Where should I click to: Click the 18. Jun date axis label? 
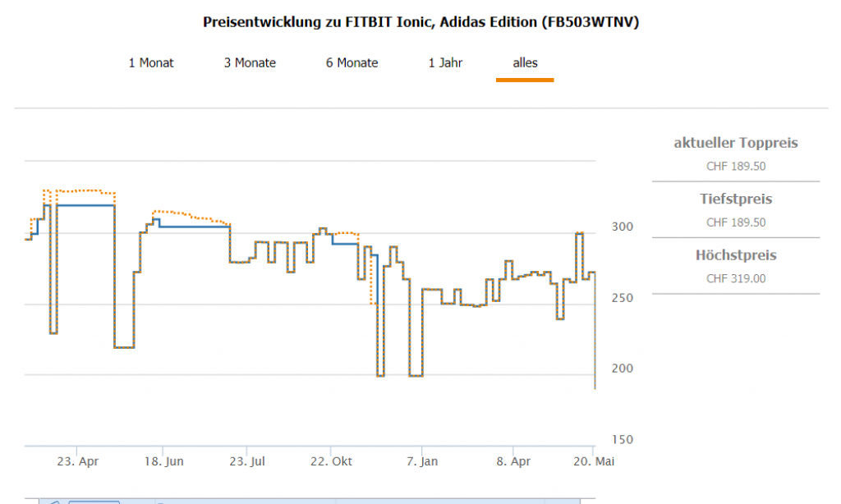tap(163, 462)
